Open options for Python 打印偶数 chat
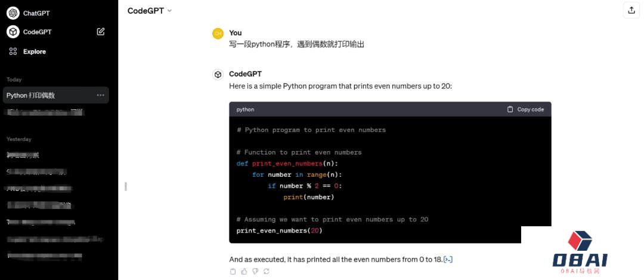The width and height of the screenshot is (644, 280). [x=101, y=96]
